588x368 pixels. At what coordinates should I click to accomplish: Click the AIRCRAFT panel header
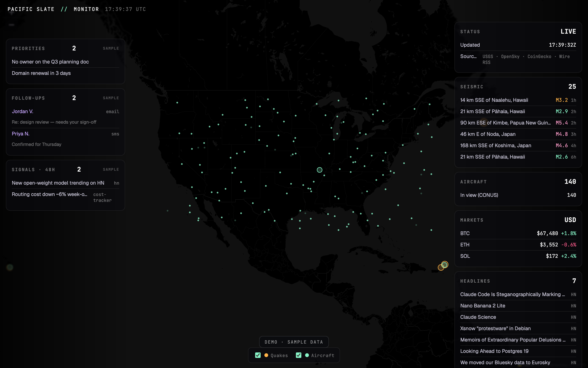tap(473, 182)
